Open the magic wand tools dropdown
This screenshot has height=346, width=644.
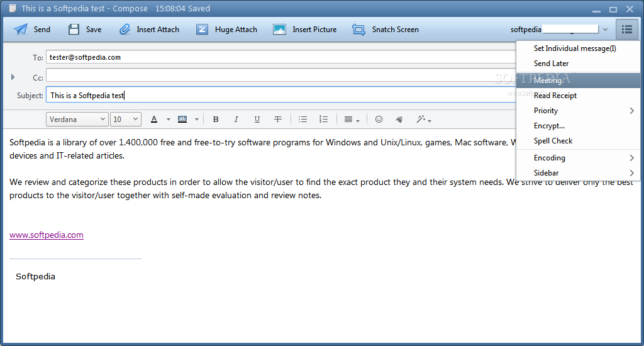click(x=424, y=119)
